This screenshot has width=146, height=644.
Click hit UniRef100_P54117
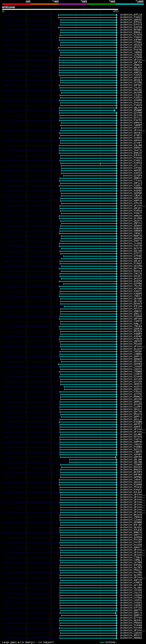point(131,570)
